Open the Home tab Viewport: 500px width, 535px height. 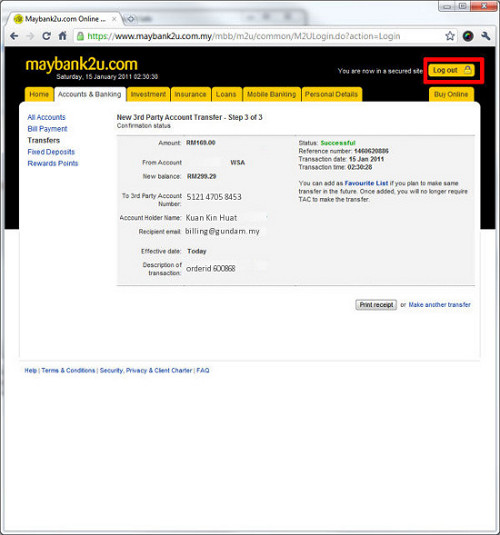coord(39,94)
